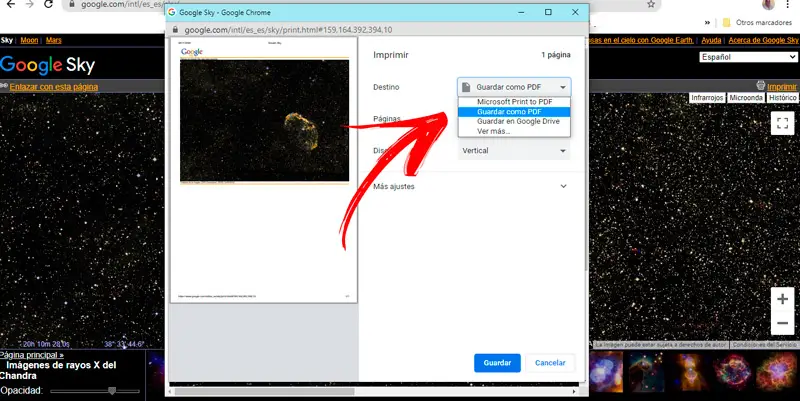The image size is (800, 401).
Task: Open the Moon link
Action: [29, 40]
